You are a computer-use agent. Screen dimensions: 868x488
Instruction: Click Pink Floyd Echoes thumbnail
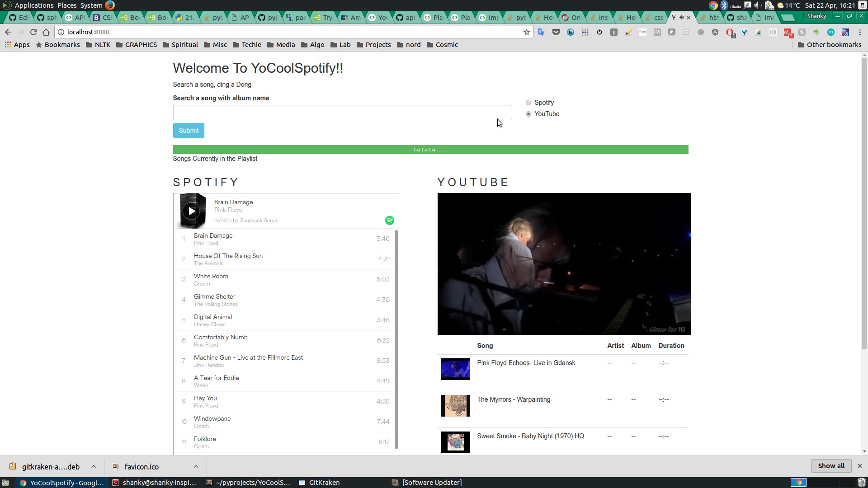pos(455,369)
